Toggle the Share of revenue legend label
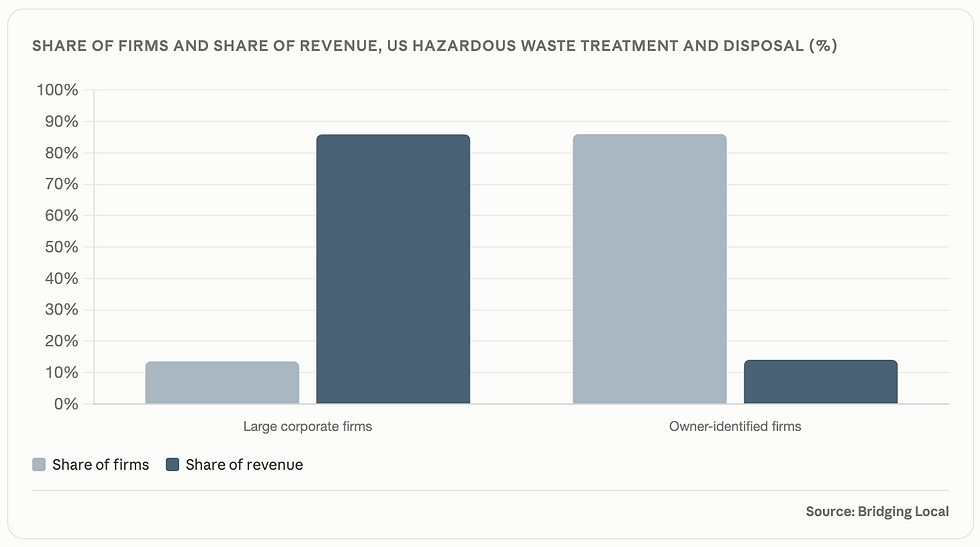 click(244, 464)
